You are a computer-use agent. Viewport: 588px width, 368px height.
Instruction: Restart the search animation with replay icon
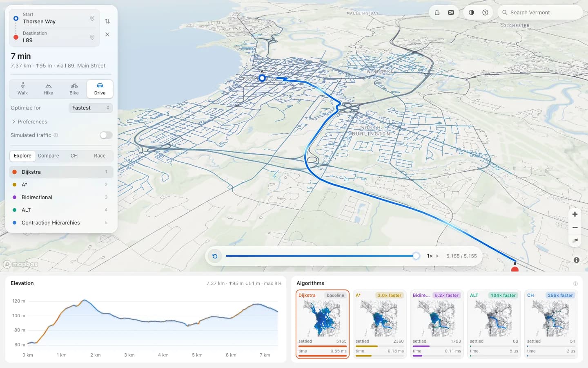(x=215, y=256)
